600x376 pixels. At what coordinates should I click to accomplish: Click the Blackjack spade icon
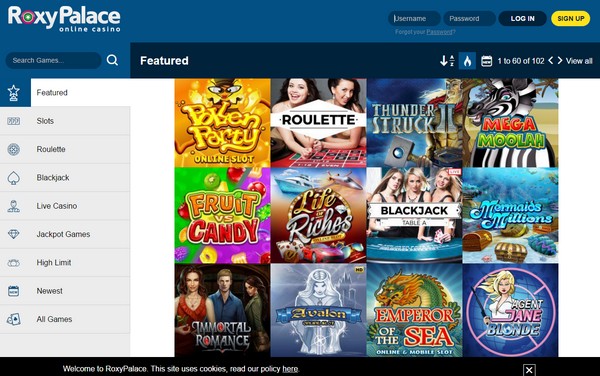(14, 178)
